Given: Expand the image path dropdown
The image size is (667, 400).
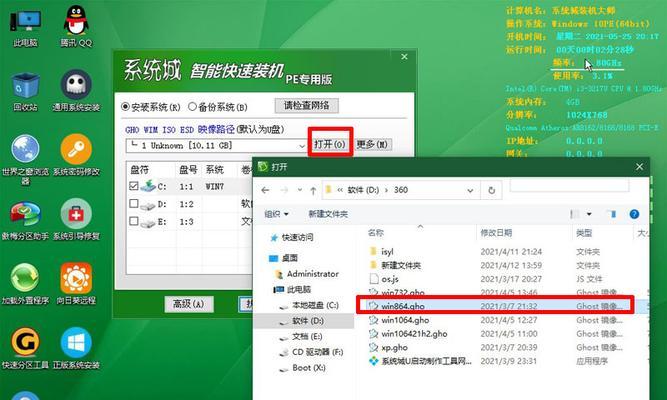Looking at the screenshot, I should pyautogui.click(x=302, y=146).
